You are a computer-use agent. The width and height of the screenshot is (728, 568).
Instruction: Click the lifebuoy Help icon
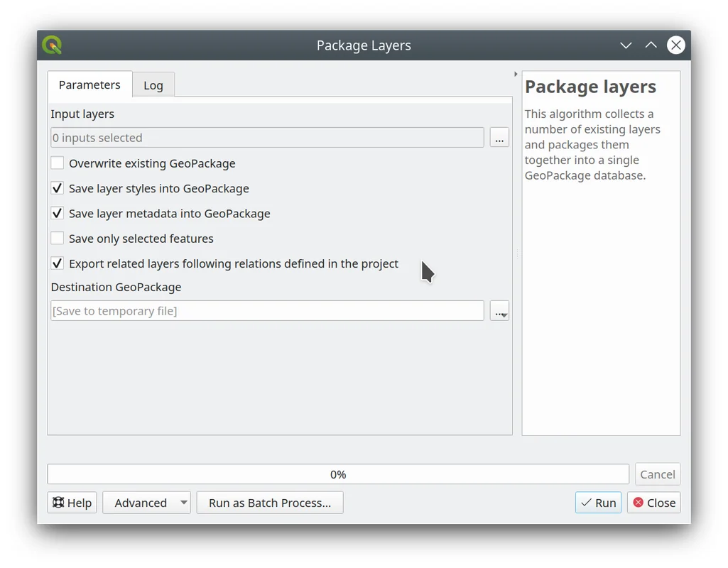click(x=59, y=503)
